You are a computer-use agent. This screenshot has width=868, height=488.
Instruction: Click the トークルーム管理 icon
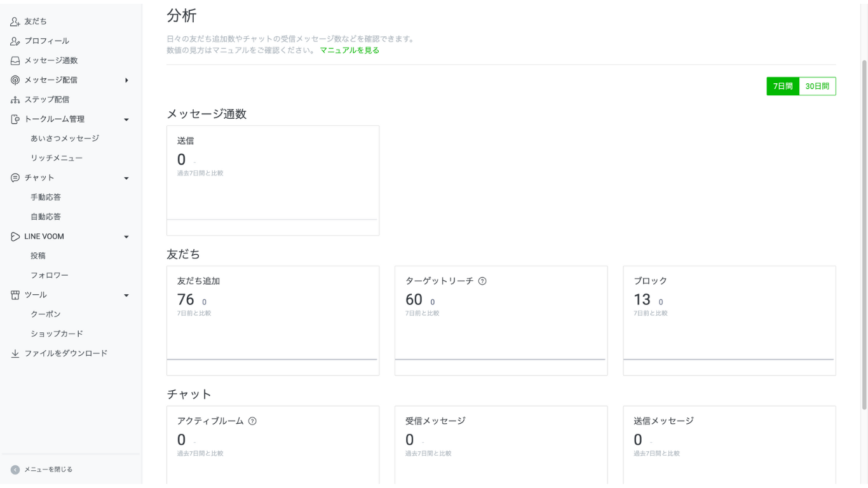15,119
